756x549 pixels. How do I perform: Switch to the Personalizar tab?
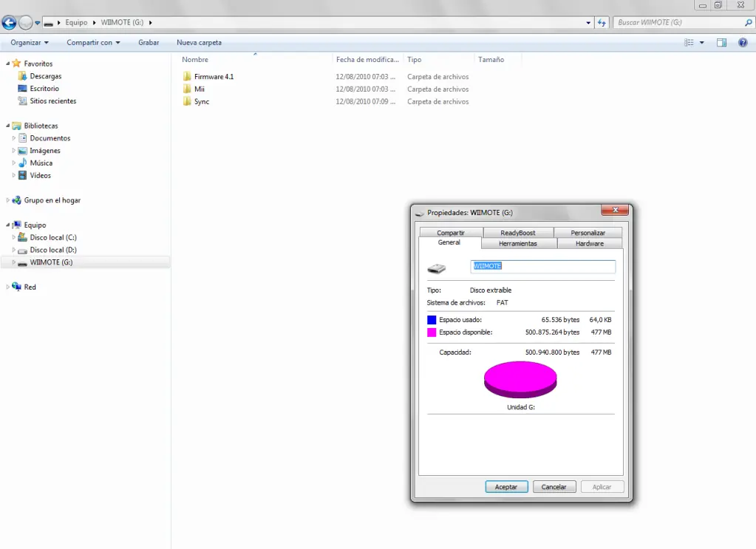(x=588, y=232)
